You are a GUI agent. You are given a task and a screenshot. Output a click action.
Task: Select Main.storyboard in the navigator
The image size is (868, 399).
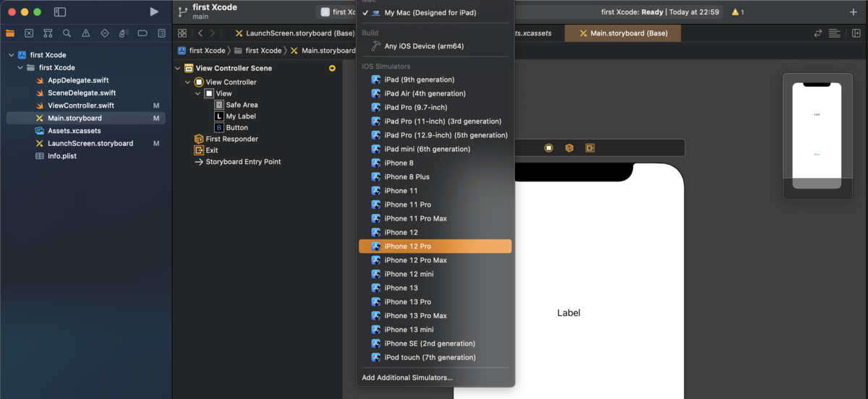(x=86, y=118)
